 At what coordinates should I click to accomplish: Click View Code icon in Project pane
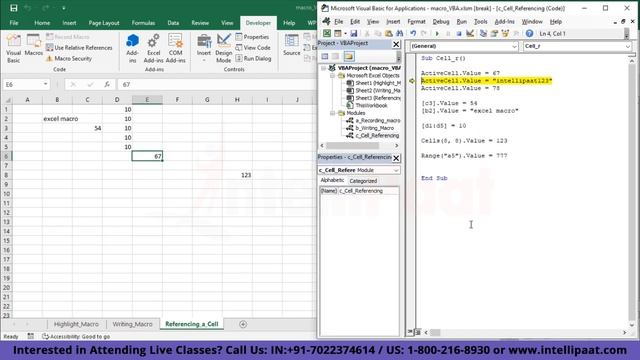coord(325,56)
